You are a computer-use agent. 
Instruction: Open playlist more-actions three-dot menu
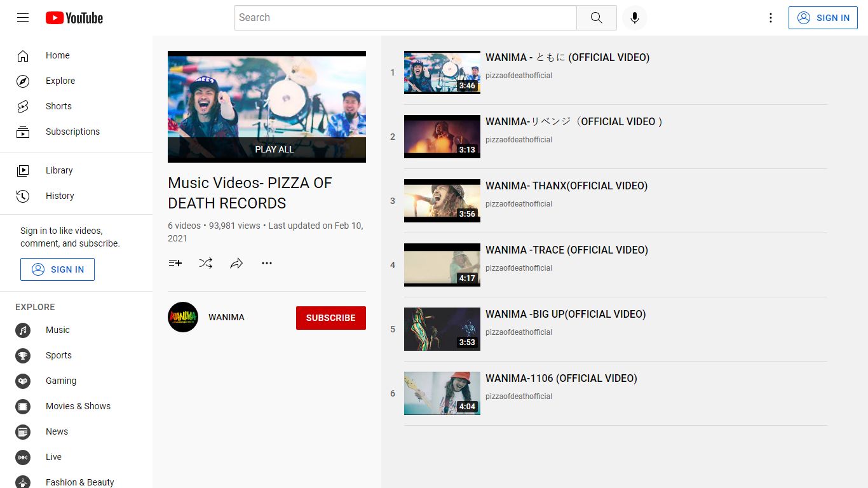(267, 263)
